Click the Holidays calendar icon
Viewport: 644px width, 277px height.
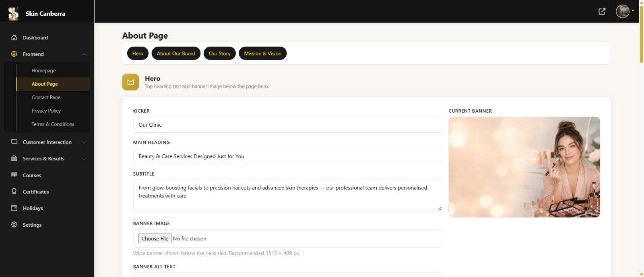click(14, 208)
